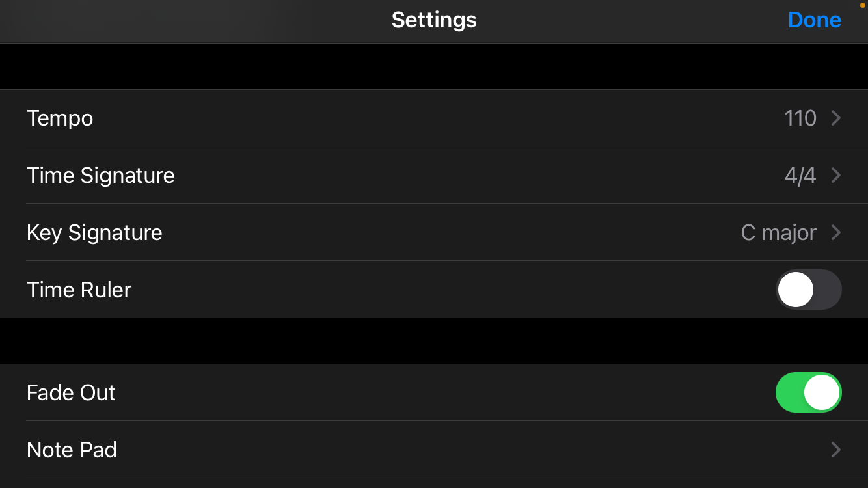
Task: Click the white knob of Time Ruler switch
Action: pyautogui.click(x=796, y=290)
